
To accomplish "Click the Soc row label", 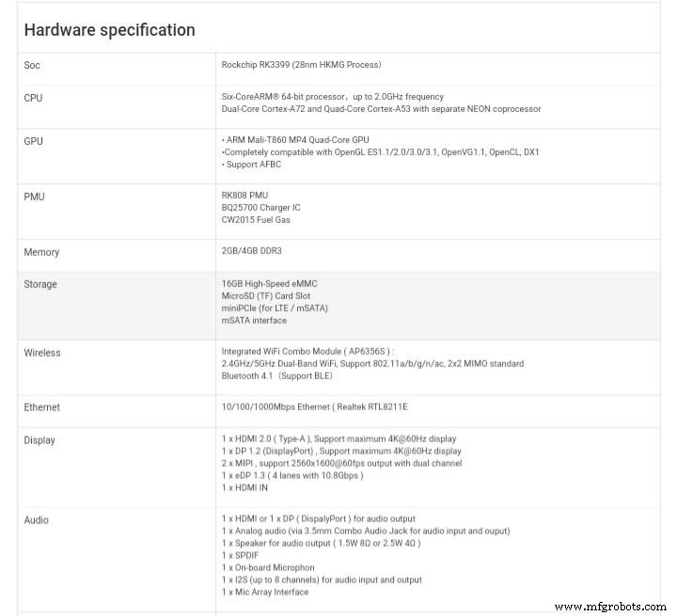I will [32, 65].
